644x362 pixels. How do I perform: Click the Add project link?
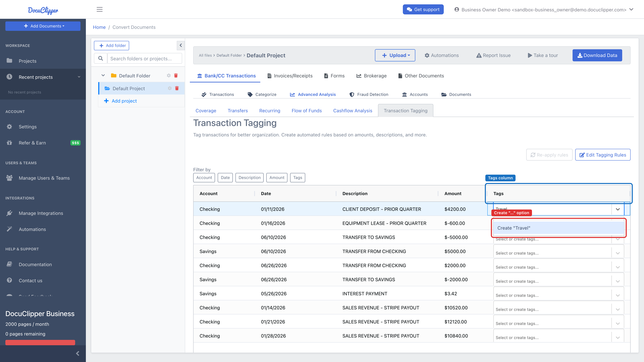coord(121,101)
